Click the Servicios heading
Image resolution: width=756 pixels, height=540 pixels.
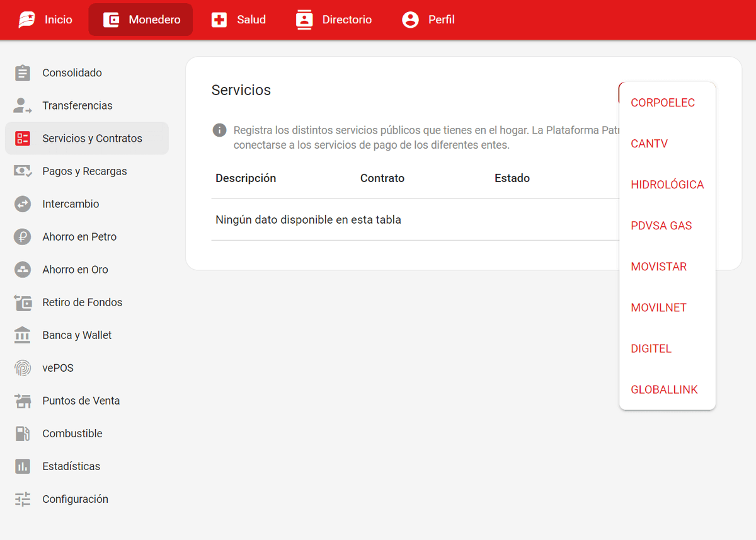point(241,90)
